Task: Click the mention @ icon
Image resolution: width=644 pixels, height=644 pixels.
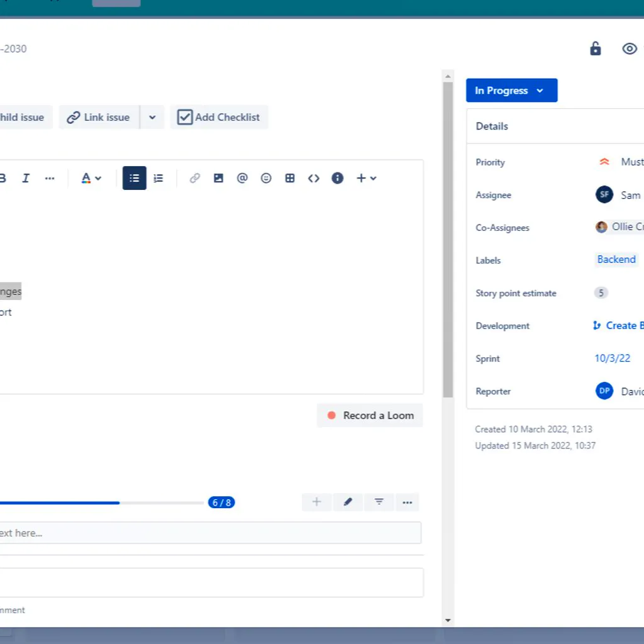Action: coord(242,179)
